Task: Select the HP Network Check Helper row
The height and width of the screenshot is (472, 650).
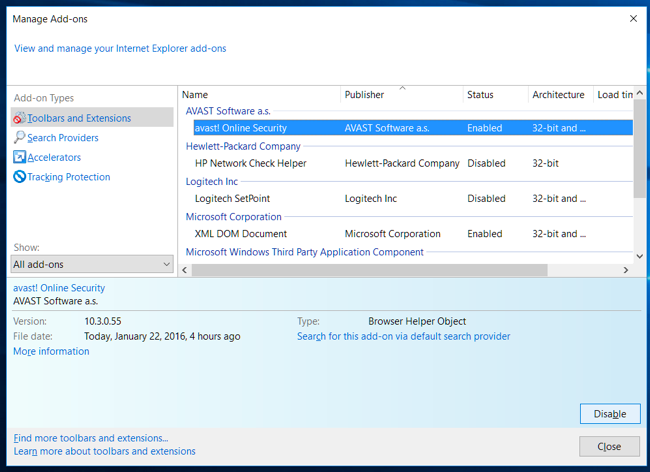Action: click(413, 163)
